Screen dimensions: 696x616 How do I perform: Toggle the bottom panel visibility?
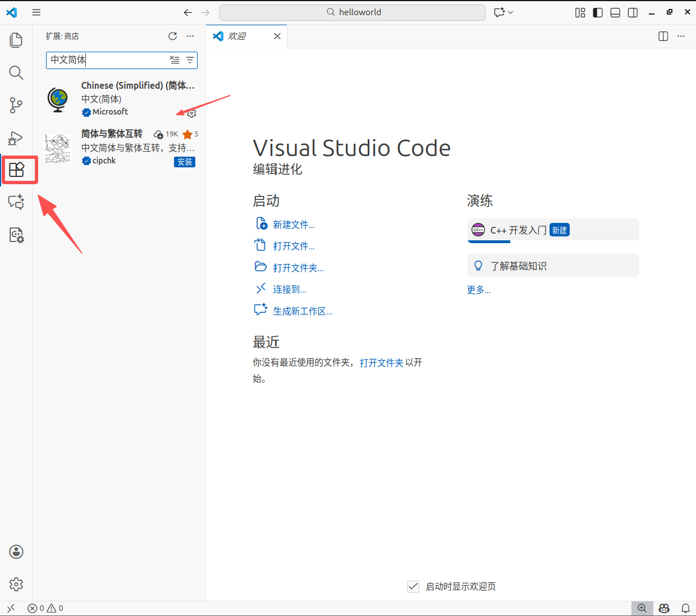(x=615, y=12)
